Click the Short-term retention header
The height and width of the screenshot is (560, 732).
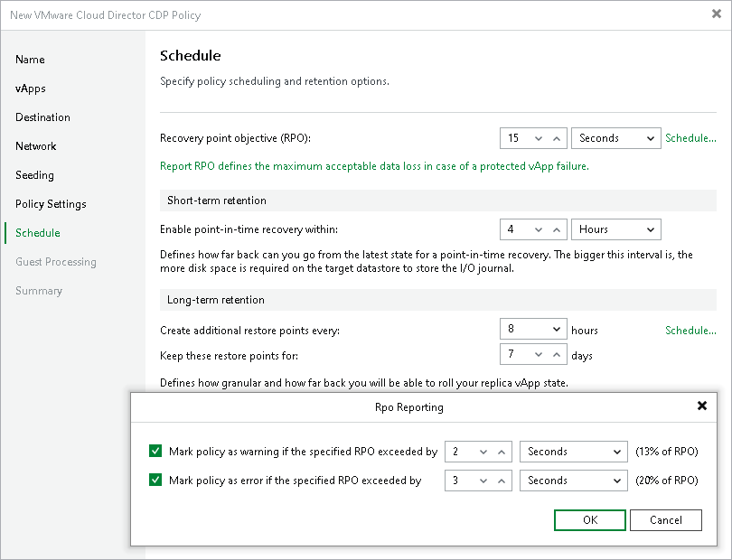tap(438, 201)
